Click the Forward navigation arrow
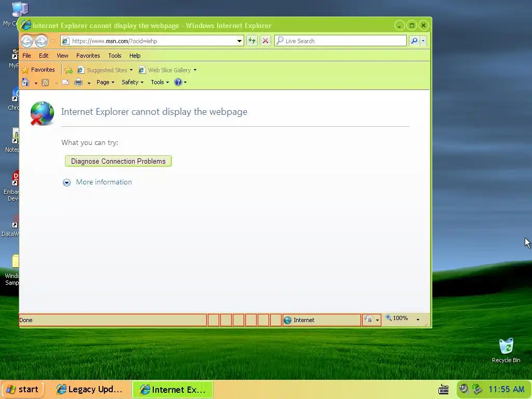The width and height of the screenshot is (532, 399). 42,41
